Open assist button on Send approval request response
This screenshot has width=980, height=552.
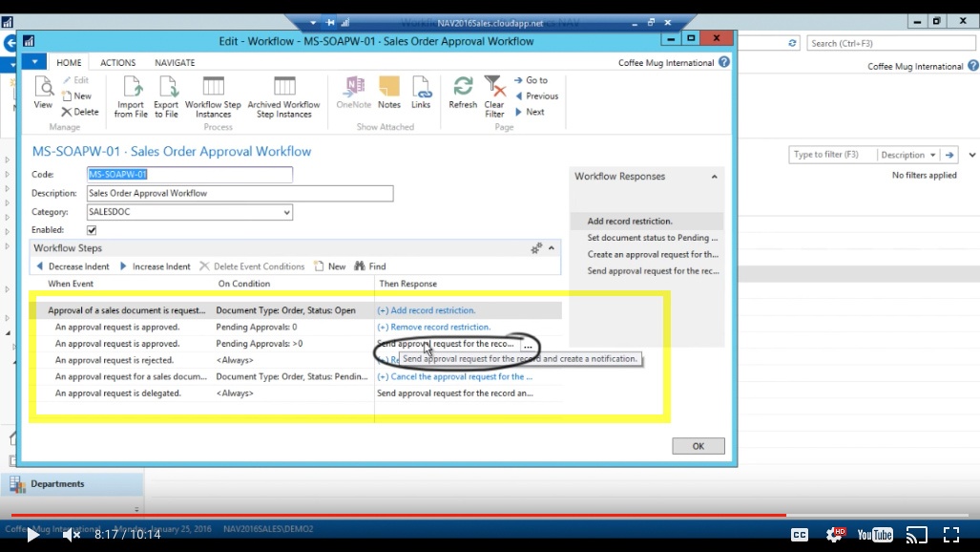pos(528,344)
